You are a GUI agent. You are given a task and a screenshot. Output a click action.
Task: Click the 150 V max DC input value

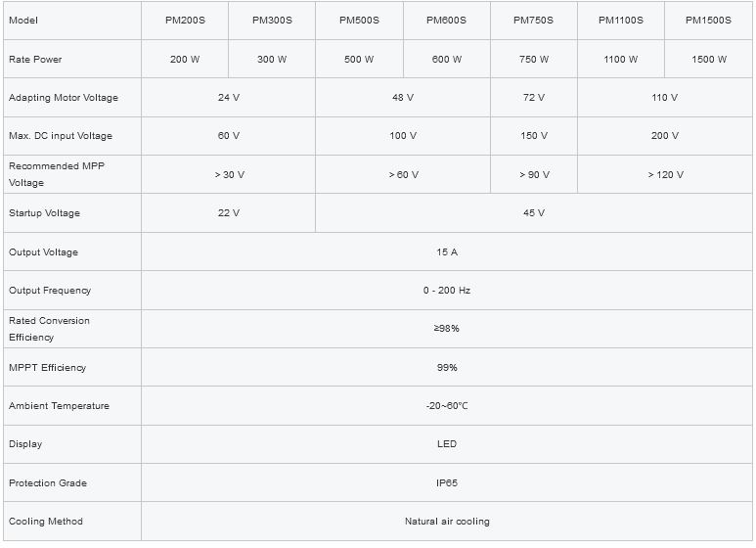[534, 136]
